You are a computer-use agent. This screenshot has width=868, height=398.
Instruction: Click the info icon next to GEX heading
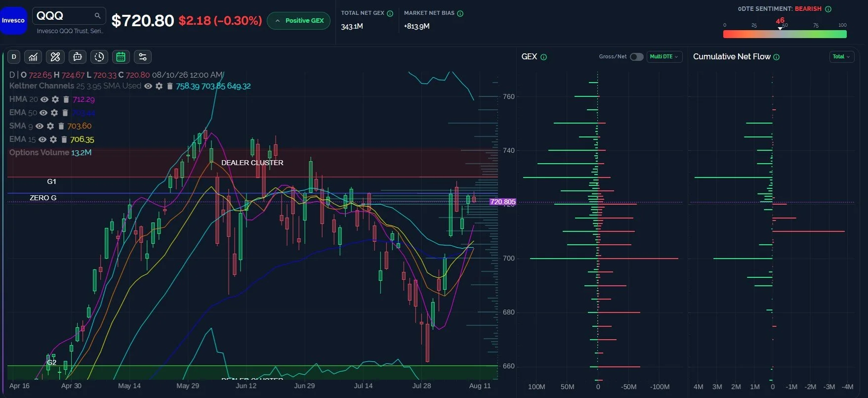coord(543,57)
